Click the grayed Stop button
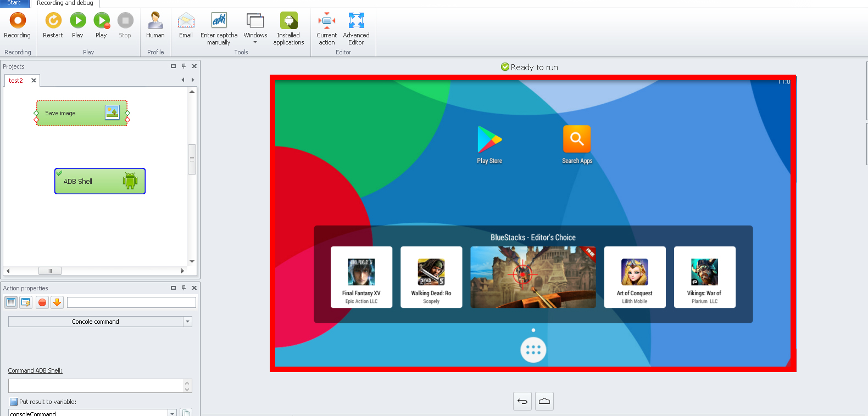The height and width of the screenshot is (416, 868). [125, 25]
